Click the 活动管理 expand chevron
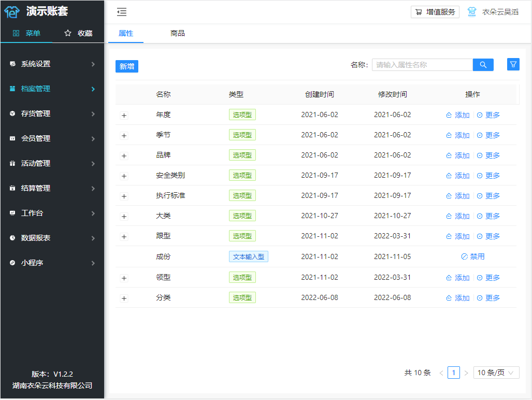This screenshot has height=400, width=532. pyautogui.click(x=93, y=164)
